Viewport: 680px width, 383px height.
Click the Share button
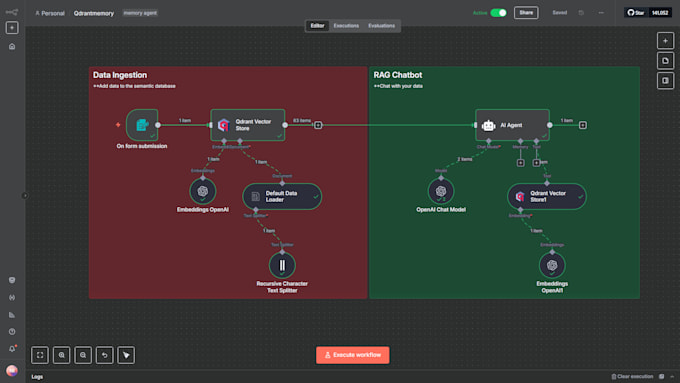[x=526, y=13]
